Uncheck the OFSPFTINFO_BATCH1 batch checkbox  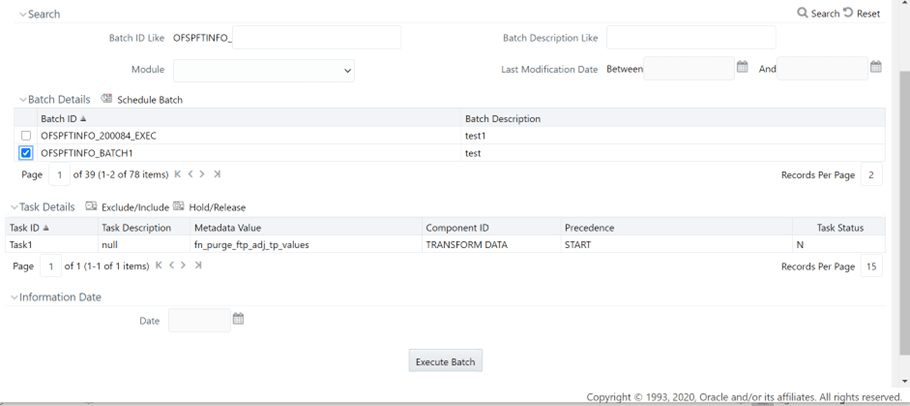point(26,153)
